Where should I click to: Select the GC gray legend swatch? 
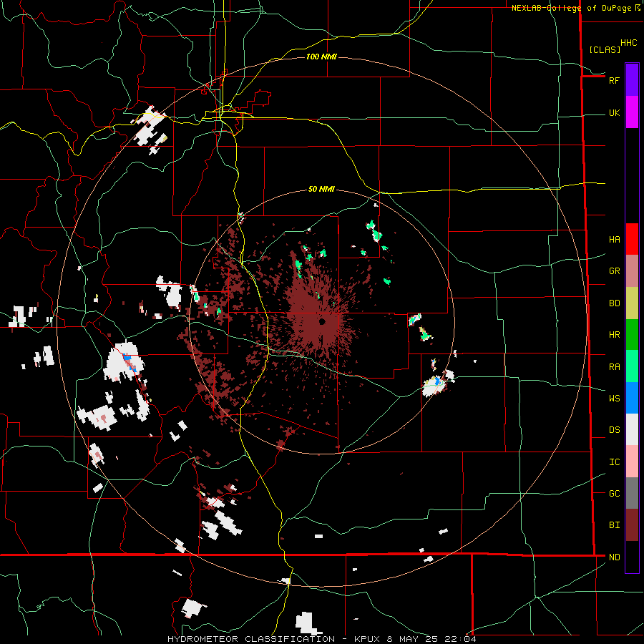(632, 493)
